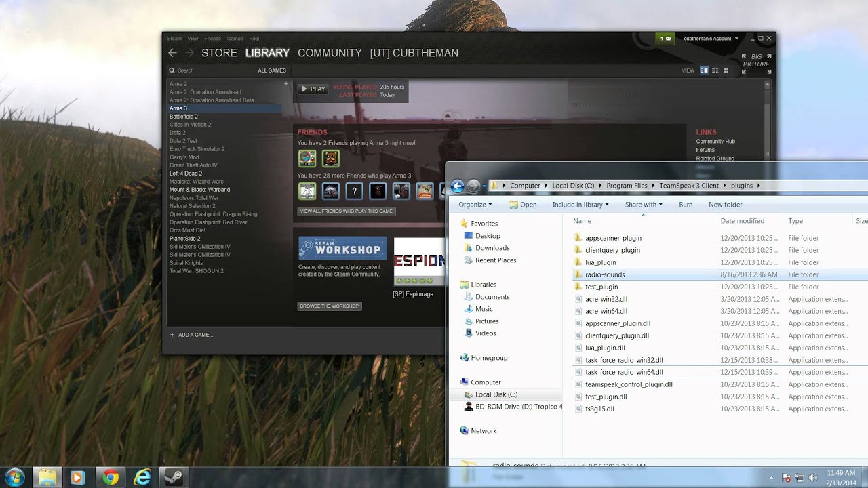868x488 pixels.
Task: Open the View menu in Steam
Action: point(193,39)
